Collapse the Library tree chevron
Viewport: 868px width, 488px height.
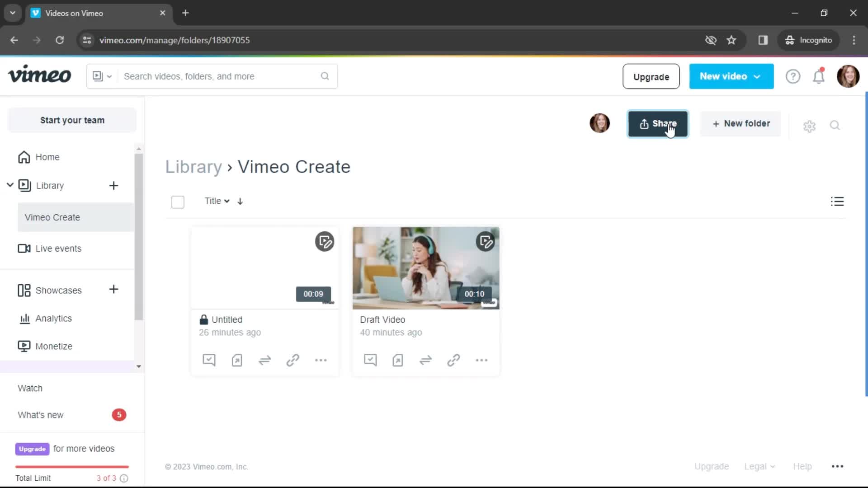(10, 185)
